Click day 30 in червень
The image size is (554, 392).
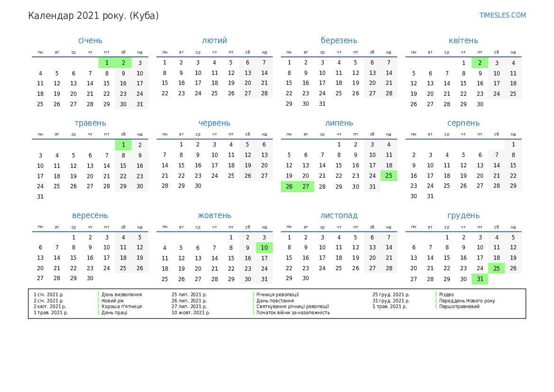tap(198, 186)
